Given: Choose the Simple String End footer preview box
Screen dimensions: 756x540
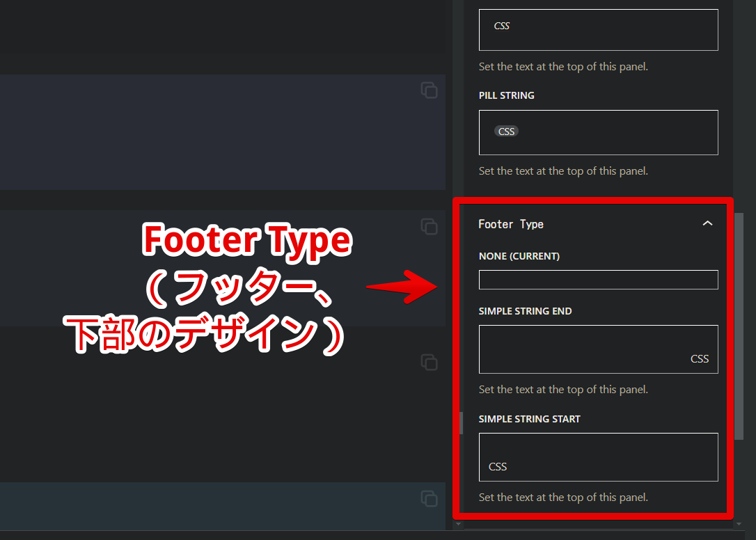Looking at the screenshot, I should click(599, 349).
